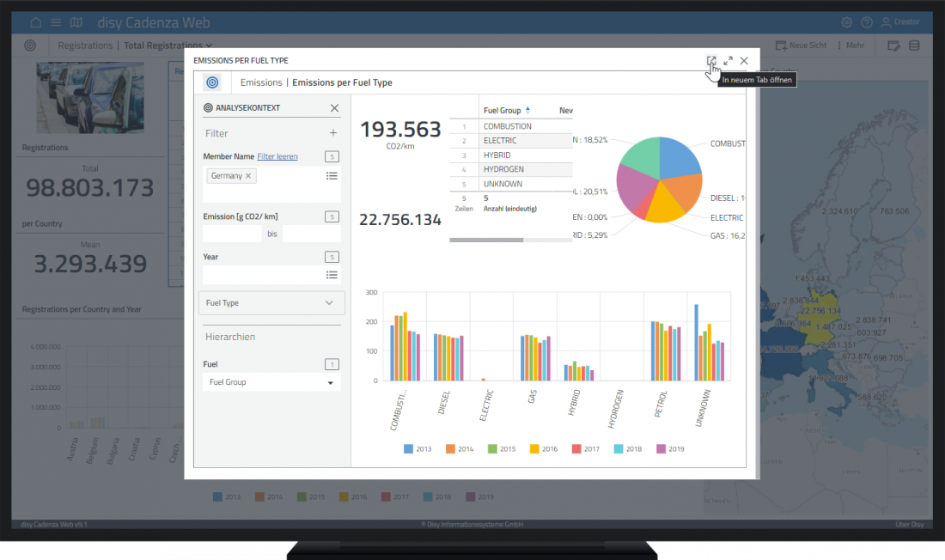Remove the Germany filter chip
Screen dimensions: 945x560
point(249,174)
